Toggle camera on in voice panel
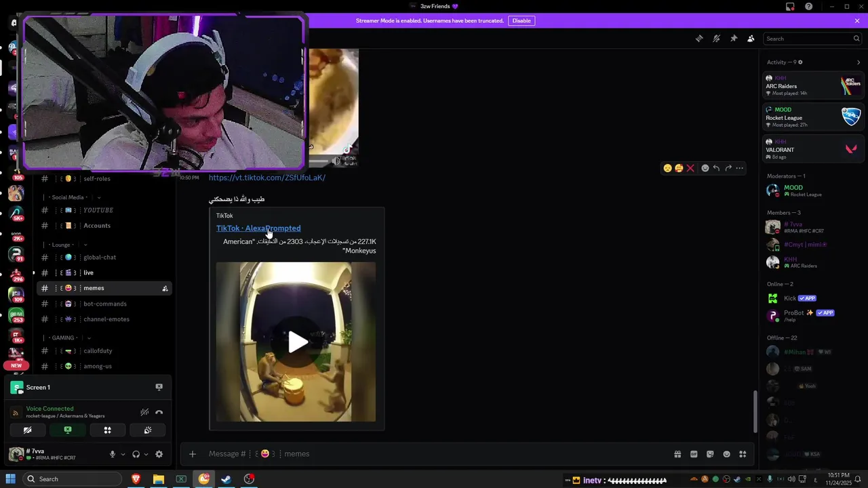 (x=28, y=430)
